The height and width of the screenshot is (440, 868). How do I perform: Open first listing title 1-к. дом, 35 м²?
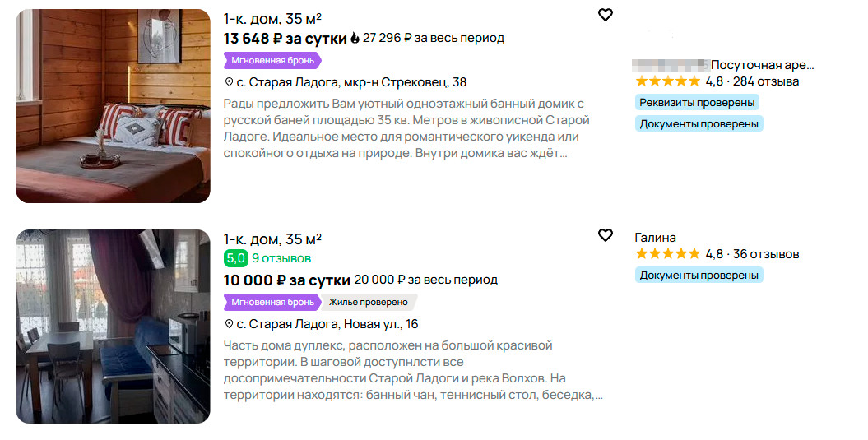click(x=272, y=18)
